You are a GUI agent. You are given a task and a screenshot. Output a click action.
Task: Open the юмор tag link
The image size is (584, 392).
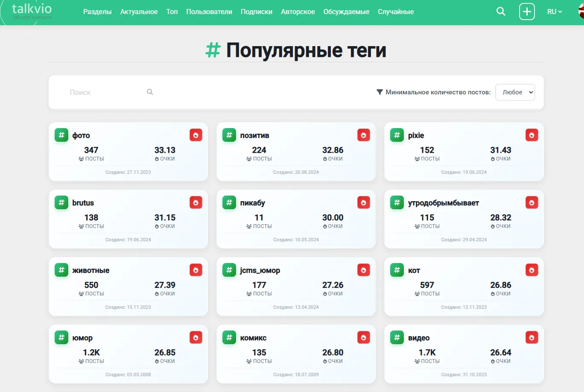click(x=82, y=338)
